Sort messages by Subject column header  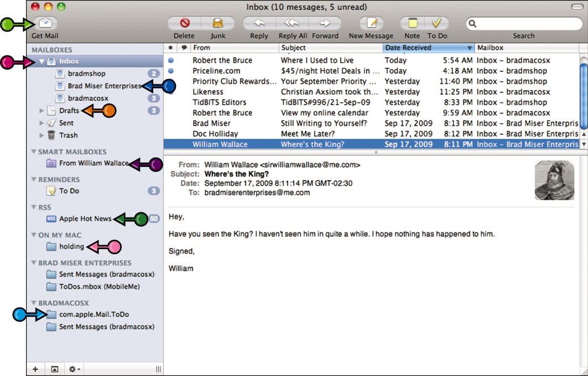pos(331,48)
